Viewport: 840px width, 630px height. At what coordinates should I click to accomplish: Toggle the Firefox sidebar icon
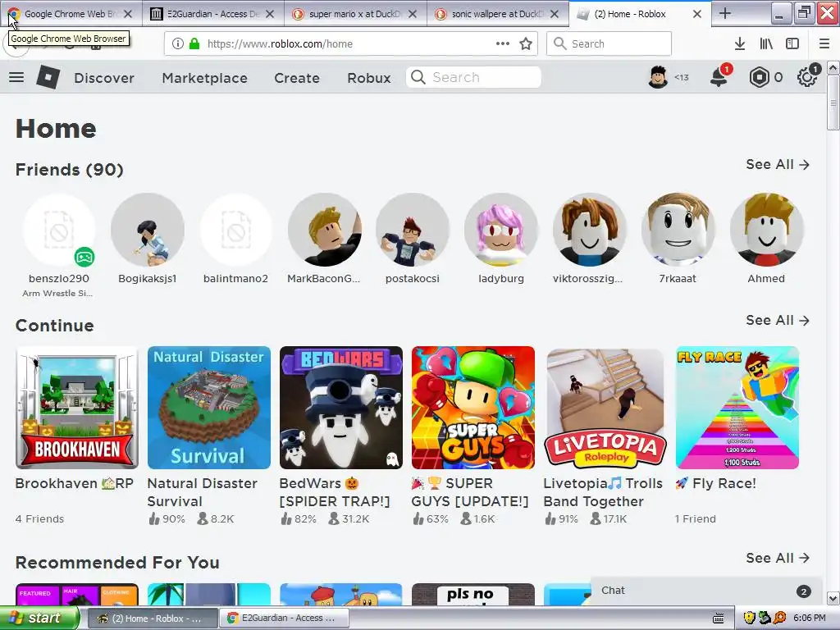[x=792, y=44]
